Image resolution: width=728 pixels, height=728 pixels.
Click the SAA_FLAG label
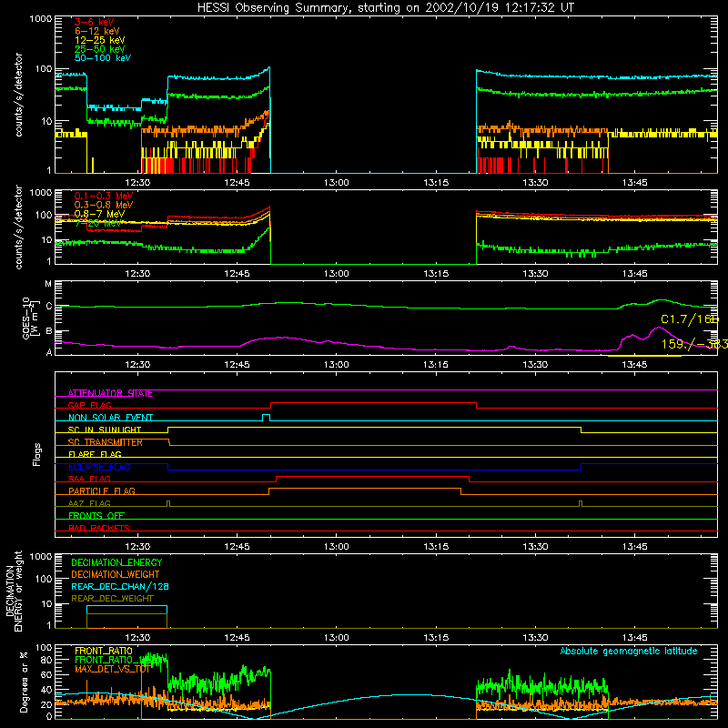(x=89, y=479)
